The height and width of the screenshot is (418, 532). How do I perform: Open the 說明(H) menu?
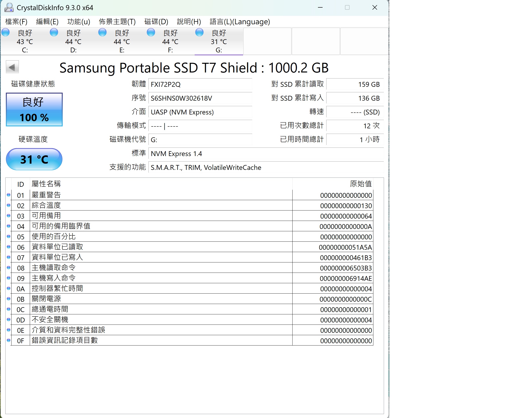[189, 22]
